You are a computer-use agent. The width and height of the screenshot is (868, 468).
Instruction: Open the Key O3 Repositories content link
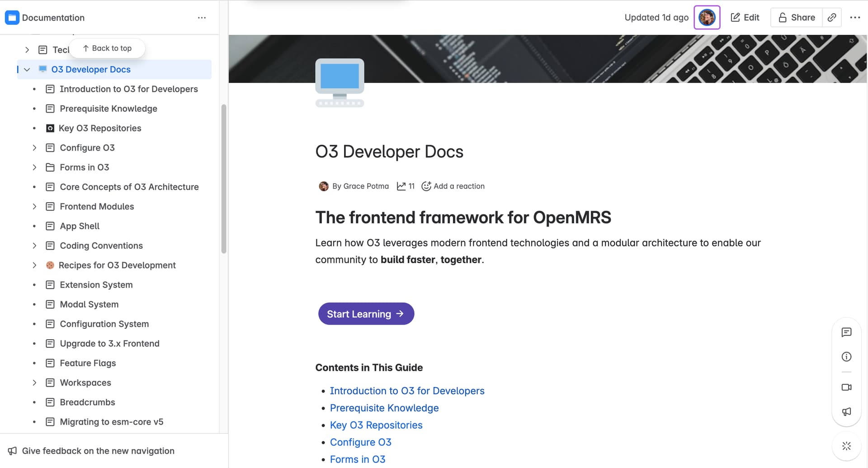[376, 425]
